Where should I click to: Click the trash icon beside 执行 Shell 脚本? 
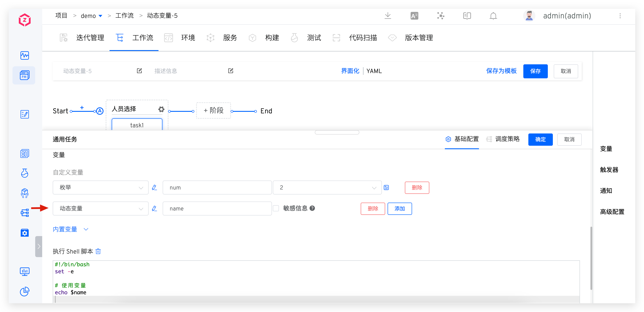tap(98, 251)
